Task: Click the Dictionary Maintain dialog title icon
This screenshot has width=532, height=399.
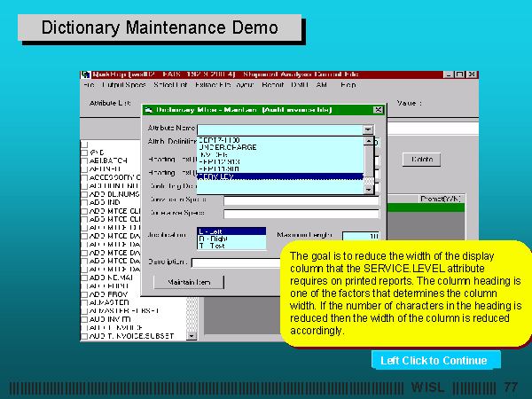Action: 148,110
